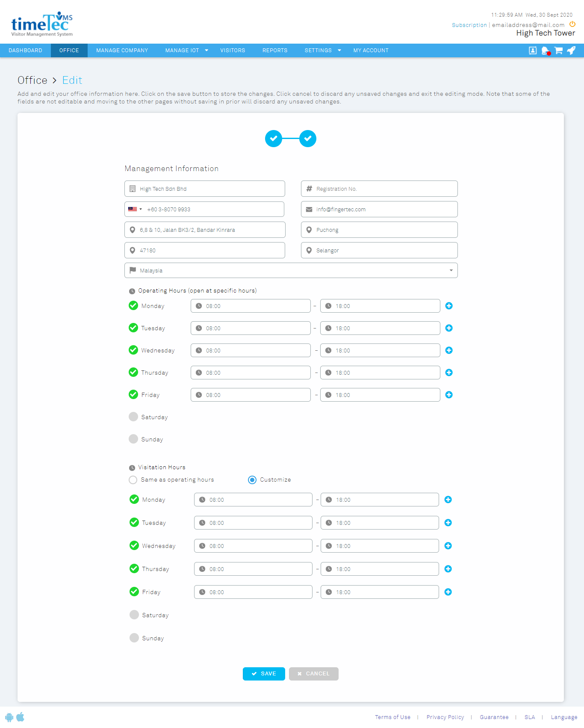The width and height of the screenshot is (584, 728).
Task: Open the notifications bell icon
Action: pyautogui.click(x=546, y=51)
